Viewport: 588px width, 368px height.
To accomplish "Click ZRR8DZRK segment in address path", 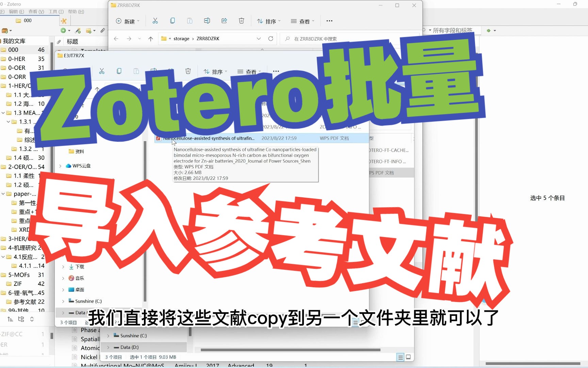I will pos(208,39).
